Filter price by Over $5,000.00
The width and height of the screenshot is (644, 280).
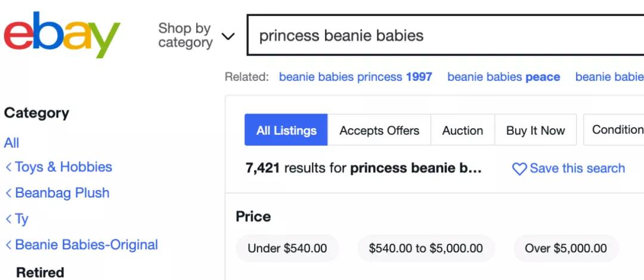coord(565,248)
